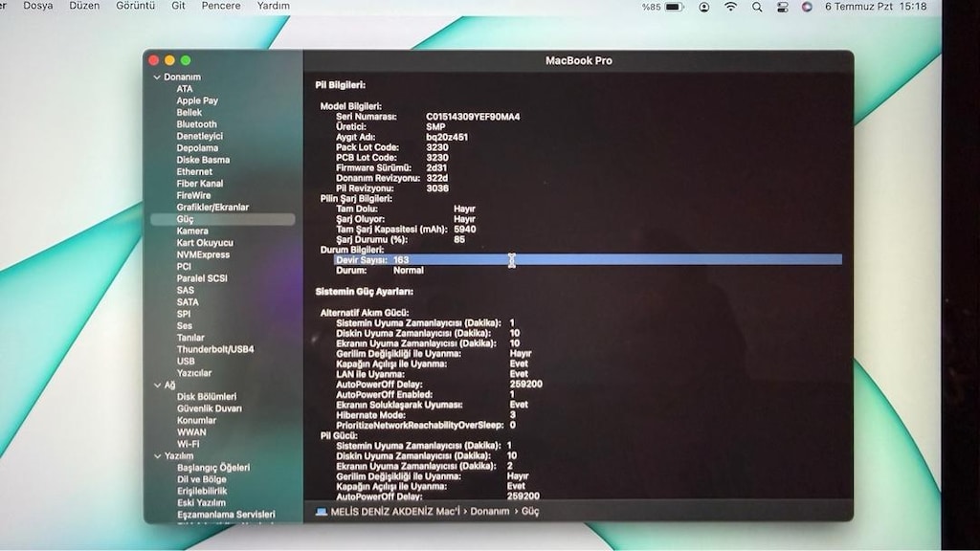Select NVMExpress in the sidebar
The width and height of the screenshot is (980, 551).
pyautogui.click(x=203, y=254)
